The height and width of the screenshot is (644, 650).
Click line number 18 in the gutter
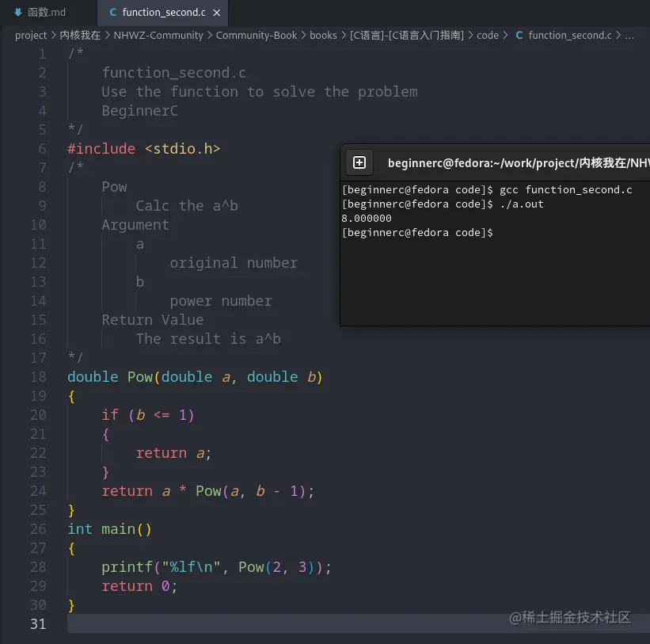[38, 377]
